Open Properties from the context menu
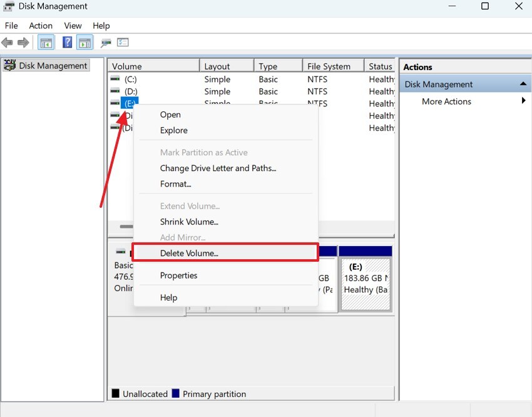 179,275
